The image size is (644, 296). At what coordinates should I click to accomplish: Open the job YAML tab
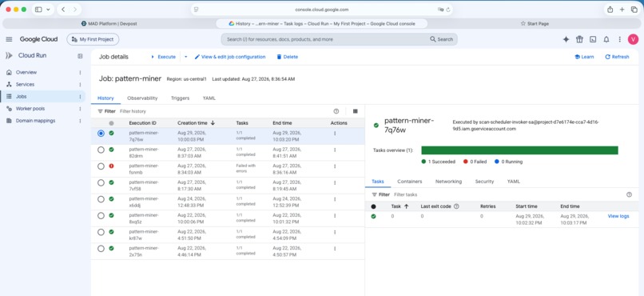click(209, 98)
